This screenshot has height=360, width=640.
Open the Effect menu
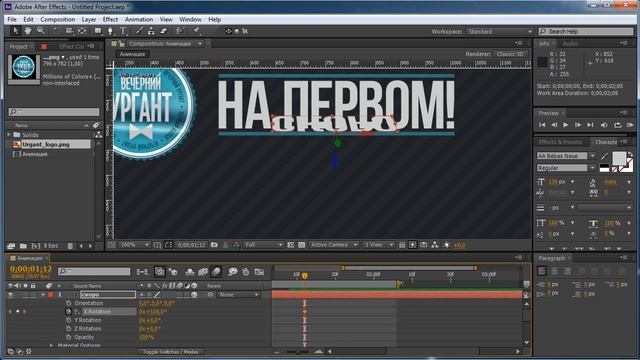110,19
